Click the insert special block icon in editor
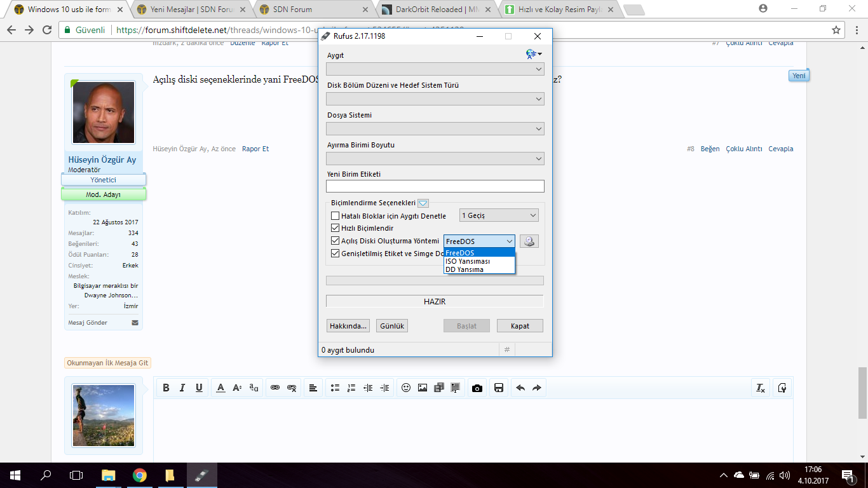868x488 pixels. click(x=456, y=388)
